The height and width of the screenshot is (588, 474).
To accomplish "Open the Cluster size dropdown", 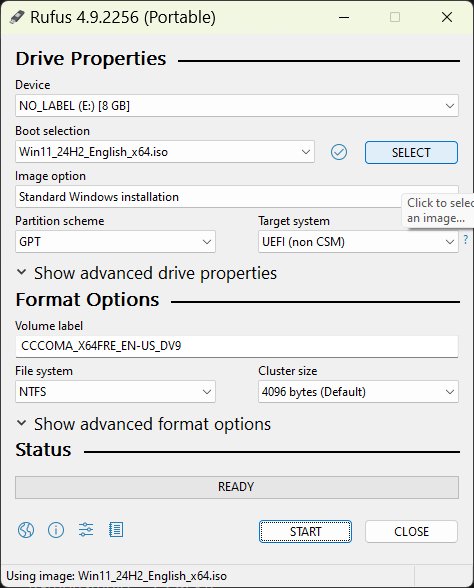I will coord(358,392).
